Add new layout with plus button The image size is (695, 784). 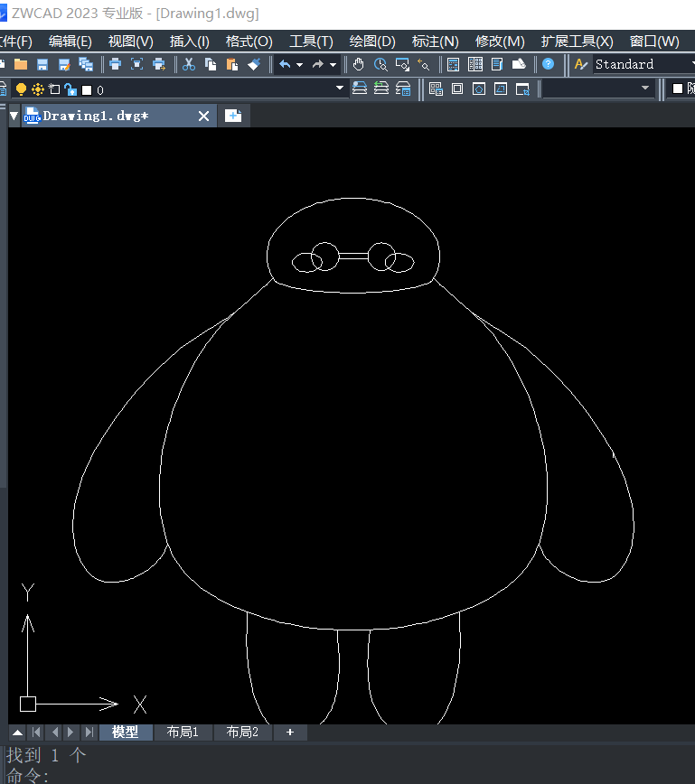coord(290,732)
